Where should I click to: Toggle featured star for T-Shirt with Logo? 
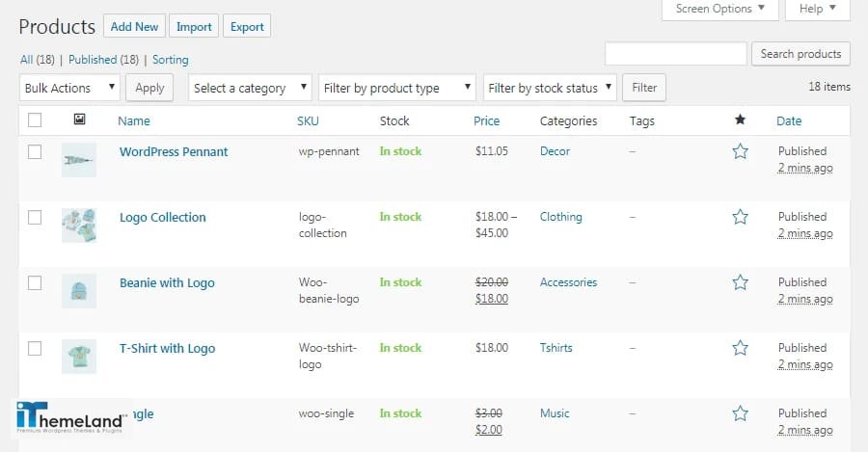tap(740, 348)
